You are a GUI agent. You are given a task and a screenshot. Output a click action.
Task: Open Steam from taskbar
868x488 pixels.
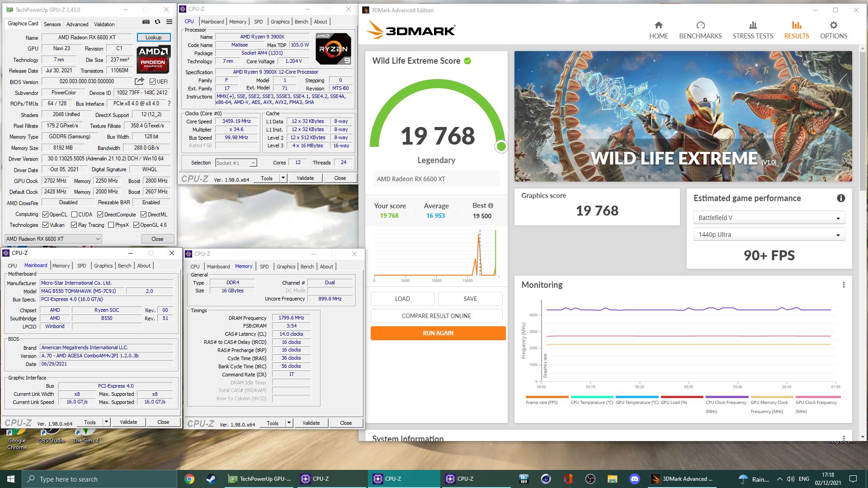211,479
